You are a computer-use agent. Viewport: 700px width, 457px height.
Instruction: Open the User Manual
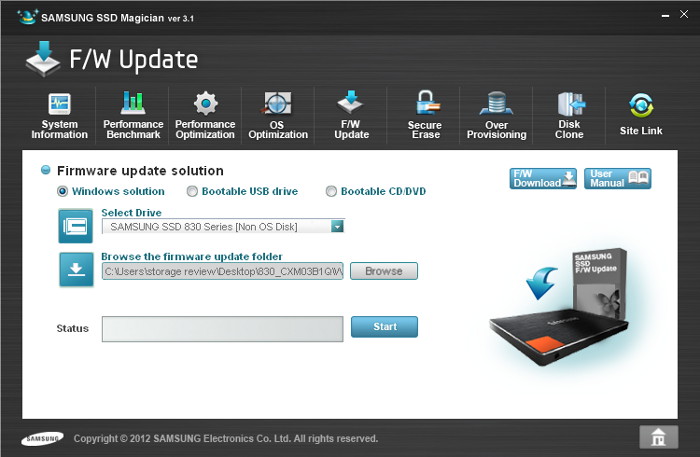617,179
